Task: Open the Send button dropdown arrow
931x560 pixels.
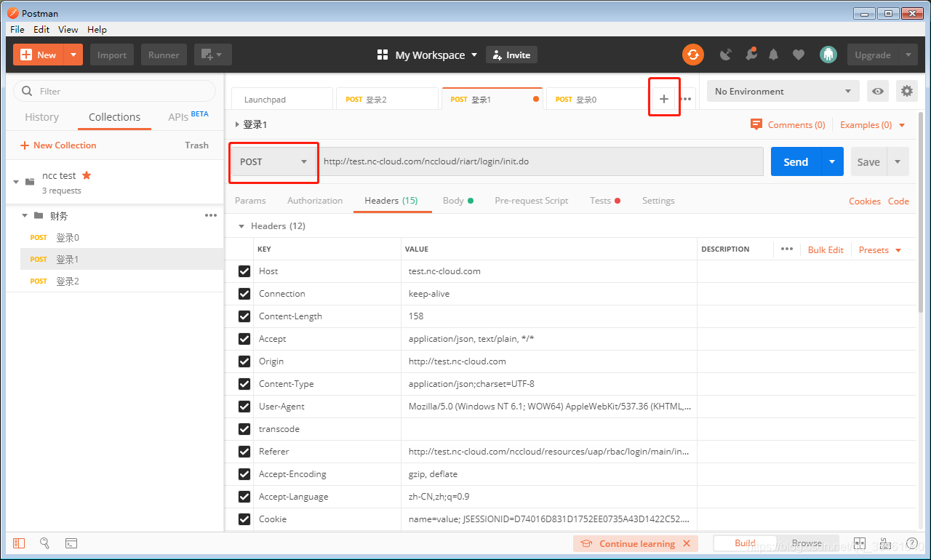Action: tap(832, 161)
